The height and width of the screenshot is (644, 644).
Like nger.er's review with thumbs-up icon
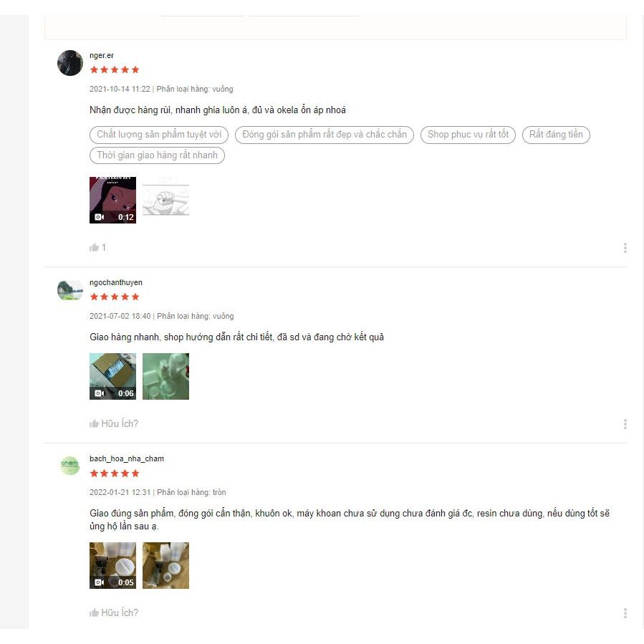pos(95,247)
